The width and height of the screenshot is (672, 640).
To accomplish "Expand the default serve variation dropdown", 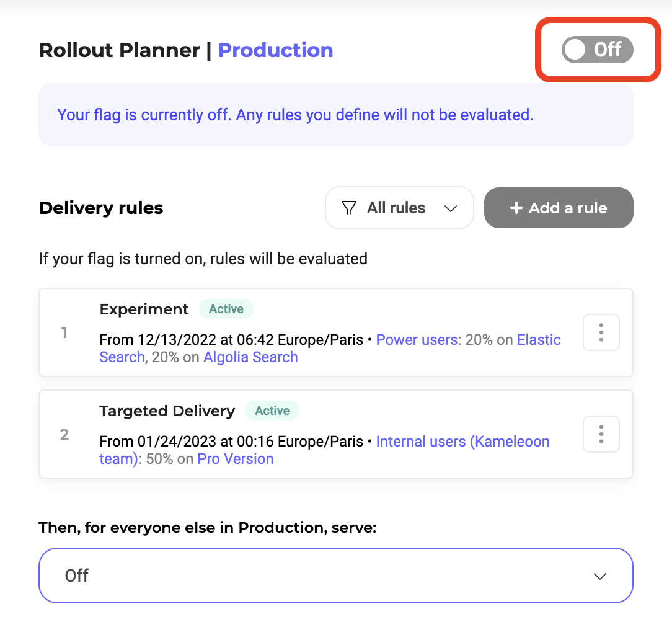I will click(335, 576).
